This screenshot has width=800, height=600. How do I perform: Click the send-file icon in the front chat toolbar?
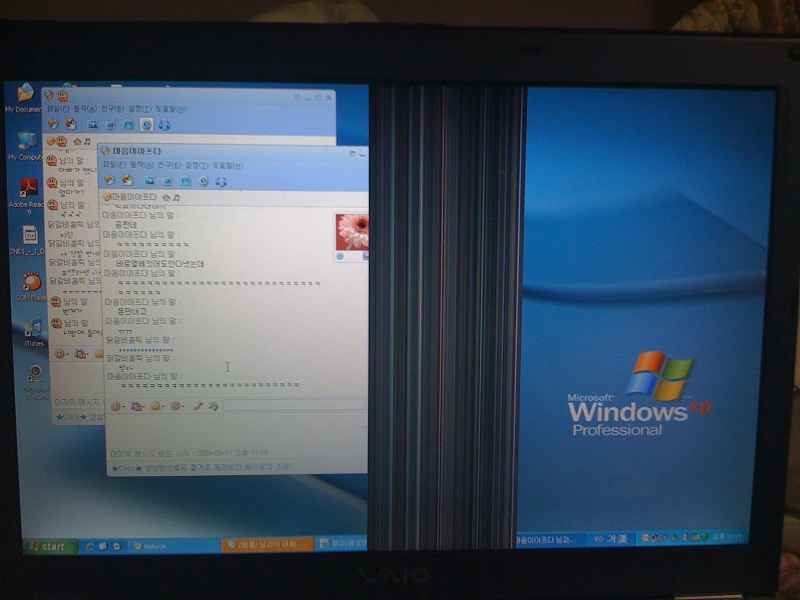tap(128, 180)
